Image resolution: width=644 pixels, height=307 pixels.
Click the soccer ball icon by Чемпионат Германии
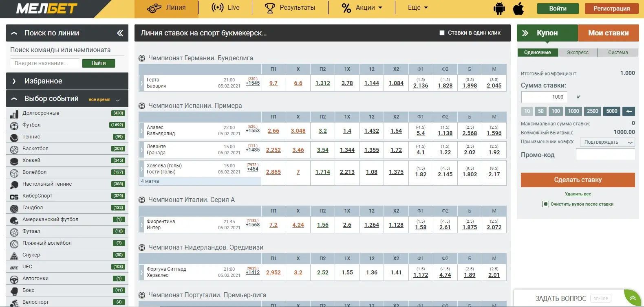tap(142, 58)
